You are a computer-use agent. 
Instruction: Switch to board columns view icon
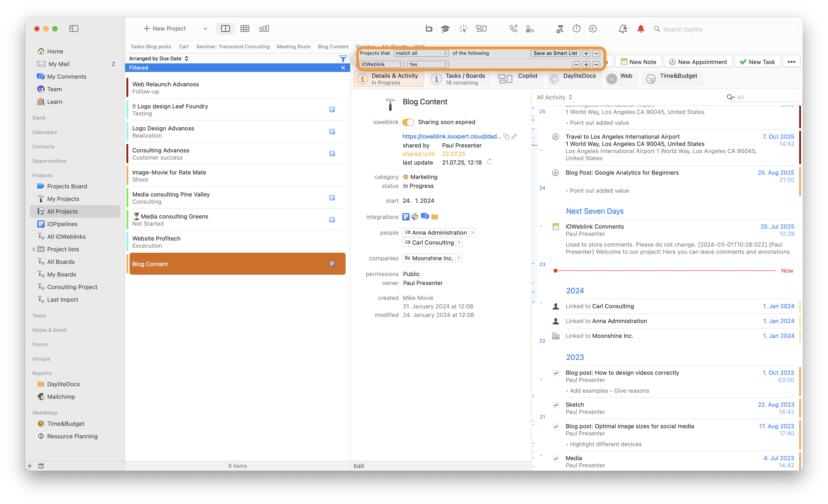tap(264, 29)
